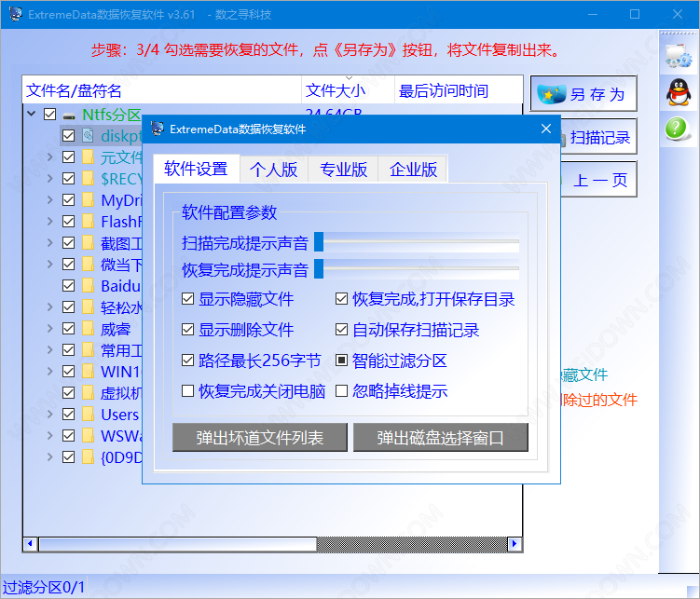Expand the 常用工 folder node

coord(50,350)
